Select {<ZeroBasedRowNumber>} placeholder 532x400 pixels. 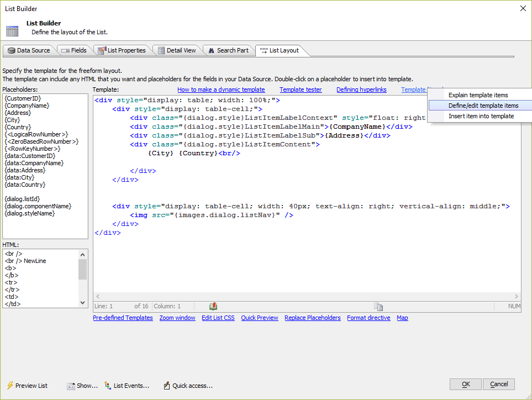coord(41,141)
